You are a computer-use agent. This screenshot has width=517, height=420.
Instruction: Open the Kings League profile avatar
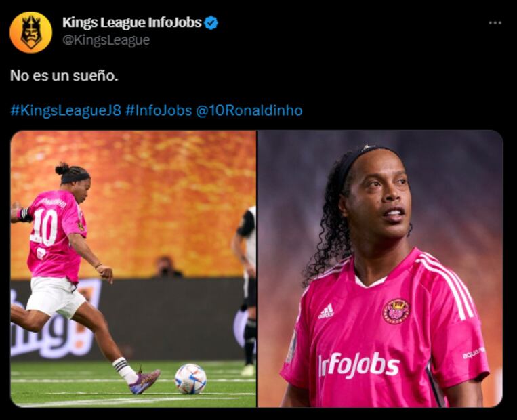coord(31,33)
